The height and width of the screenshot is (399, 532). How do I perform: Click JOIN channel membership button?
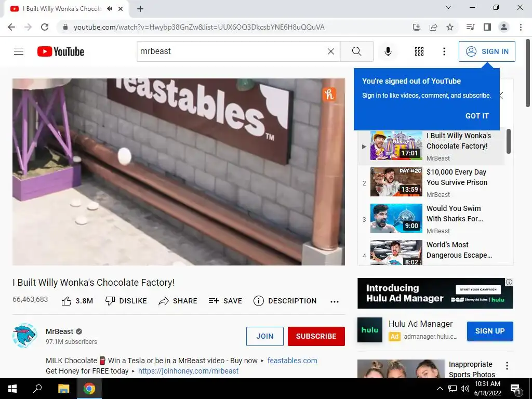point(264,336)
